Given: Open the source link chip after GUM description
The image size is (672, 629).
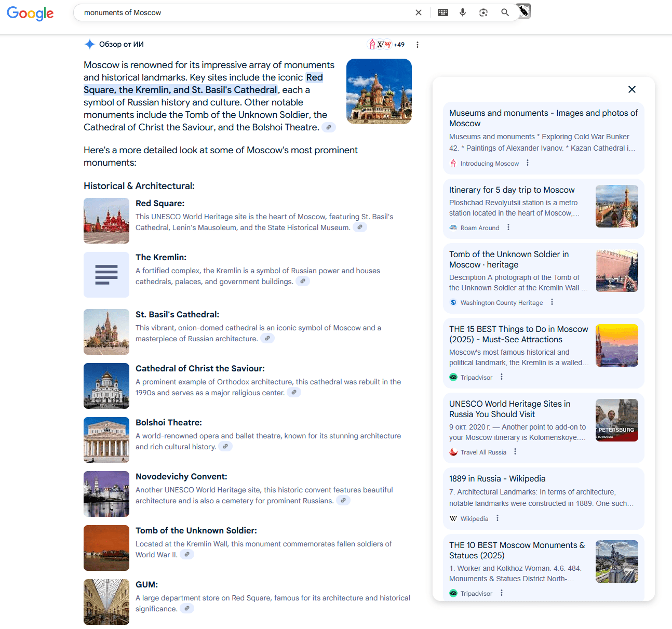Looking at the screenshot, I should 187,609.
